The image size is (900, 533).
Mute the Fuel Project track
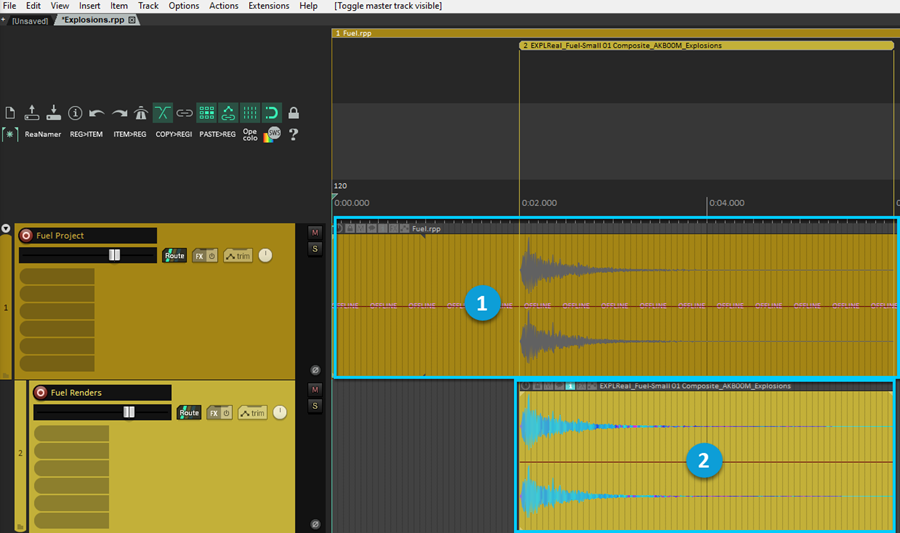click(315, 232)
